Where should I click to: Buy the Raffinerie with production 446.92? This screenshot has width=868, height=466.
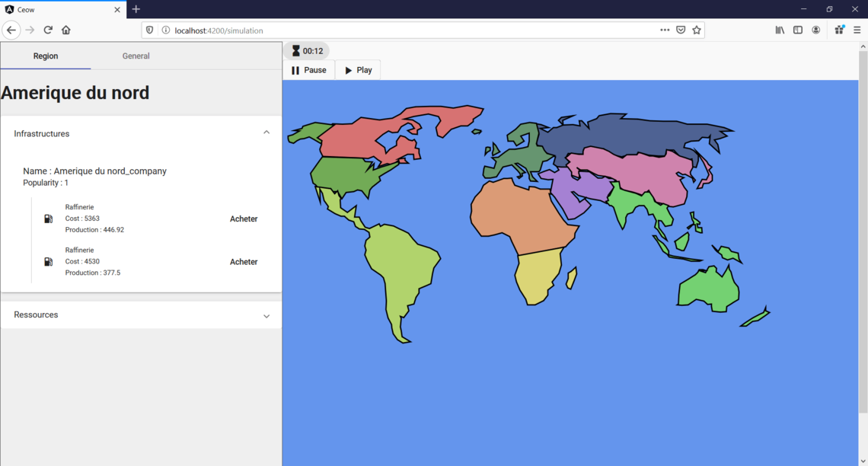pyautogui.click(x=244, y=219)
